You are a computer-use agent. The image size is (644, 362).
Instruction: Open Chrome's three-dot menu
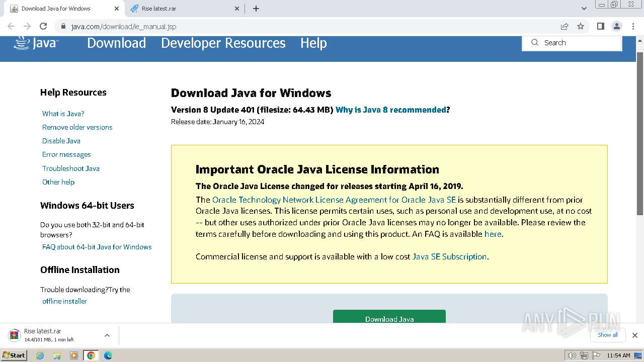(x=633, y=26)
